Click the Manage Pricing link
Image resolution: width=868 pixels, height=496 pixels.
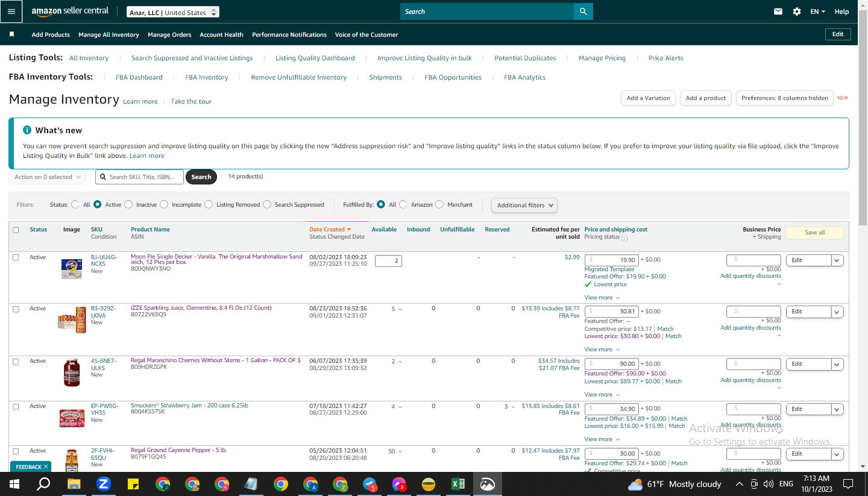(x=602, y=58)
